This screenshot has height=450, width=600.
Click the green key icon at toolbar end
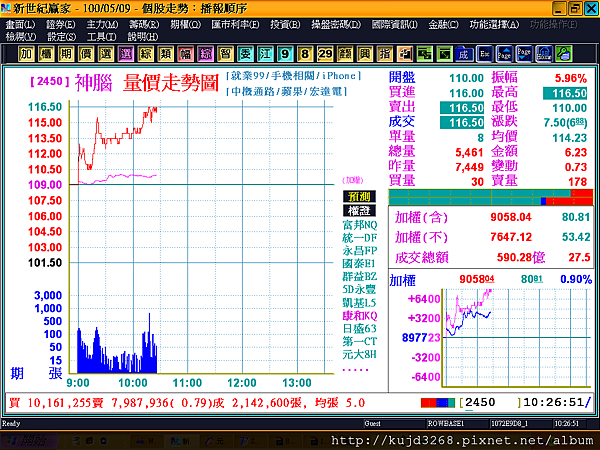click(x=563, y=54)
